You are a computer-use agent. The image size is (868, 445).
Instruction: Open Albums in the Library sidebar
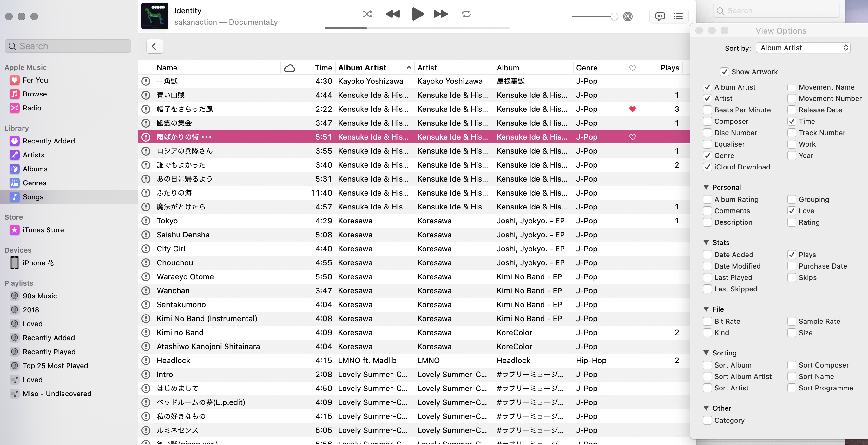[35, 169]
